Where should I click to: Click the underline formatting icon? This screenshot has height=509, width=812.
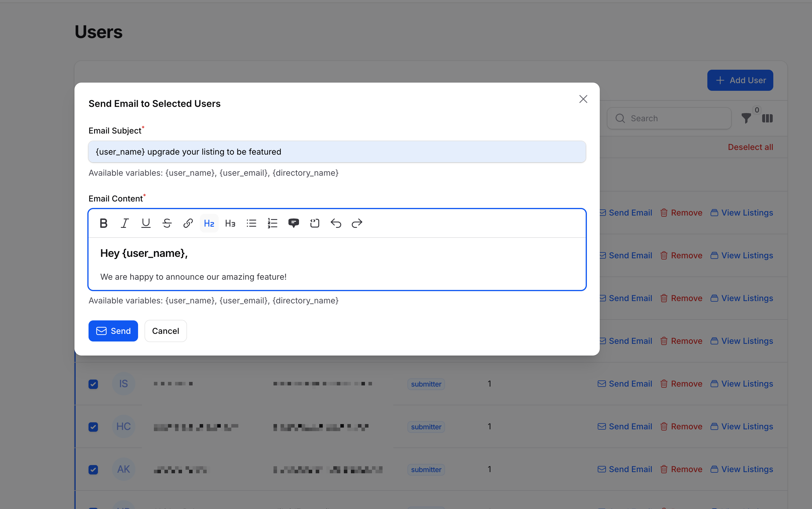146,223
